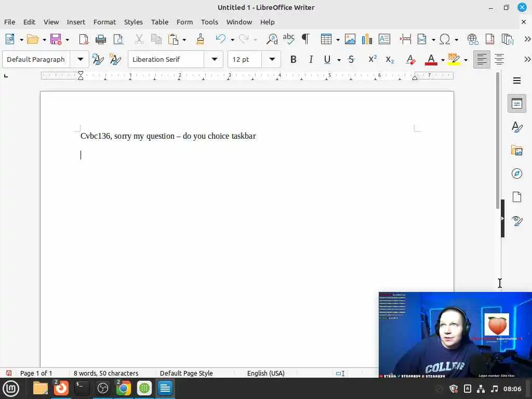Toggle Italic formatting
The image size is (532, 399).
tap(311, 60)
